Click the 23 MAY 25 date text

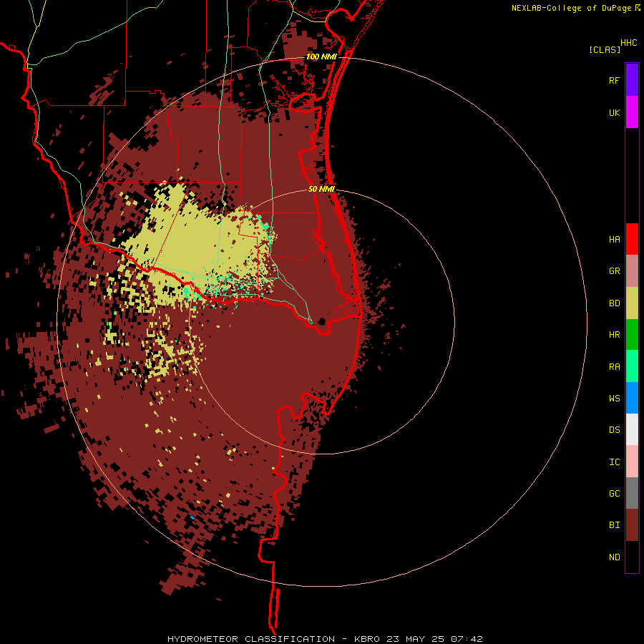416,639
